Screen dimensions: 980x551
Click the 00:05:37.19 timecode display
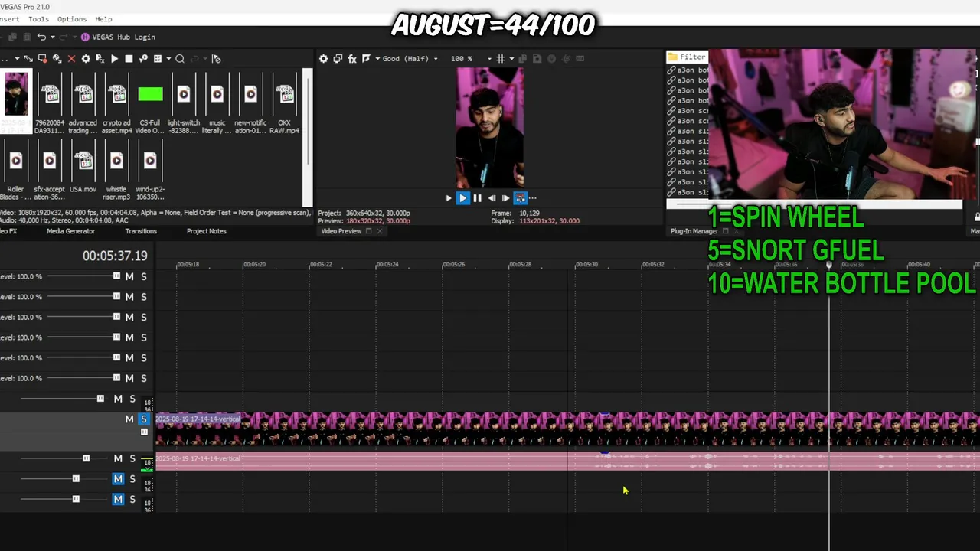click(115, 256)
